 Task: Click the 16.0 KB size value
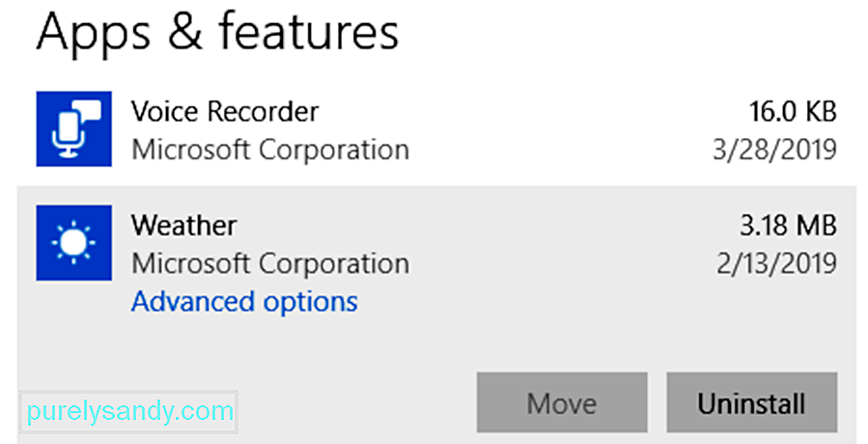[x=793, y=112]
